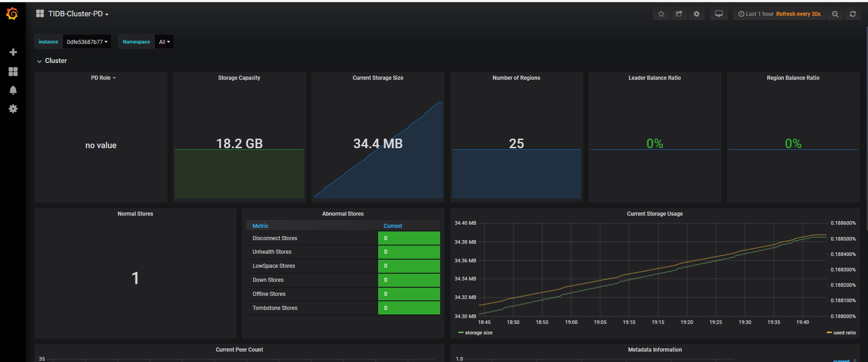This screenshot has height=362, width=868.
Task: Open the instance 0dfe53687b77 dropdown
Action: pyautogui.click(x=87, y=42)
